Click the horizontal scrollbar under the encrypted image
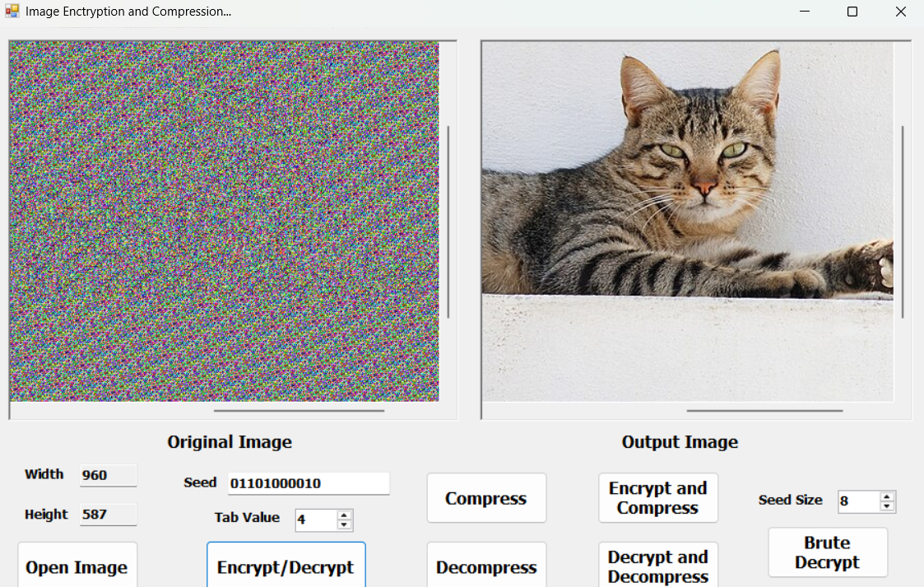The height and width of the screenshot is (587, 924). (300, 410)
